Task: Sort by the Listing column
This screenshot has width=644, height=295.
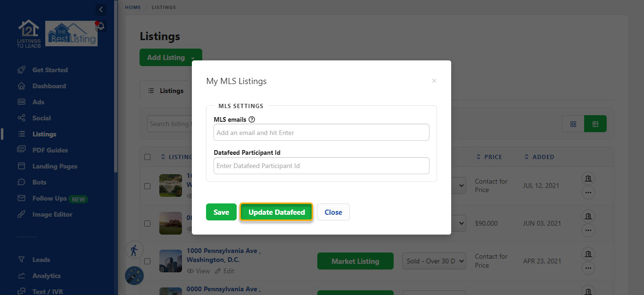Action: coord(176,157)
